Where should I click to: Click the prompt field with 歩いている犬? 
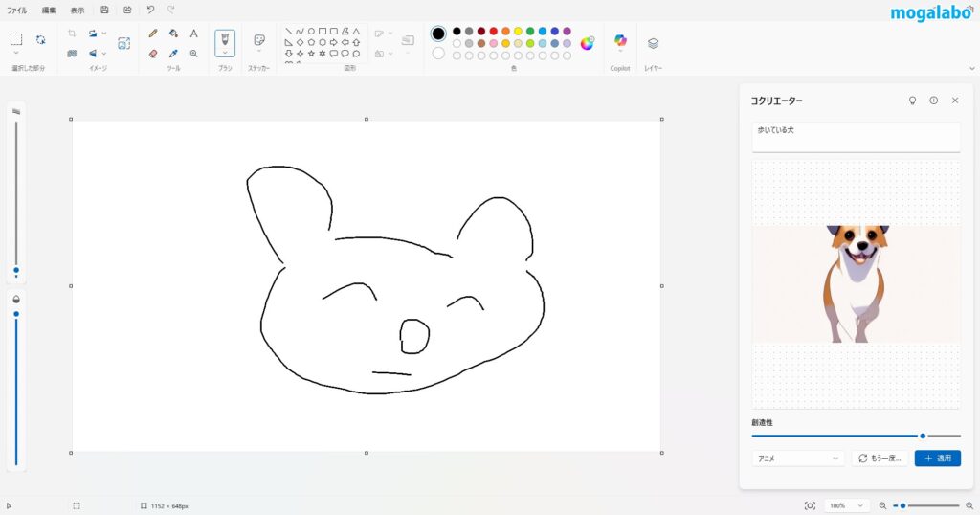tap(857, 137)
